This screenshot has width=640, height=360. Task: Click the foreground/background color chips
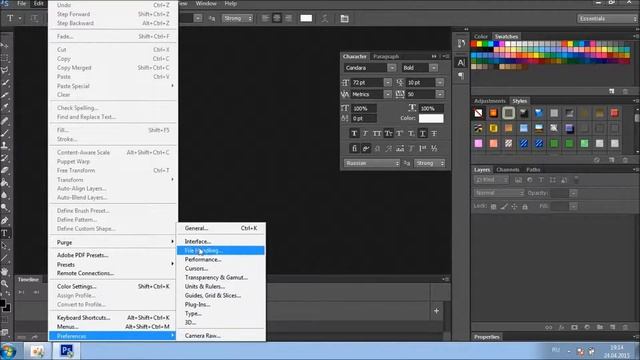(5, 305)
